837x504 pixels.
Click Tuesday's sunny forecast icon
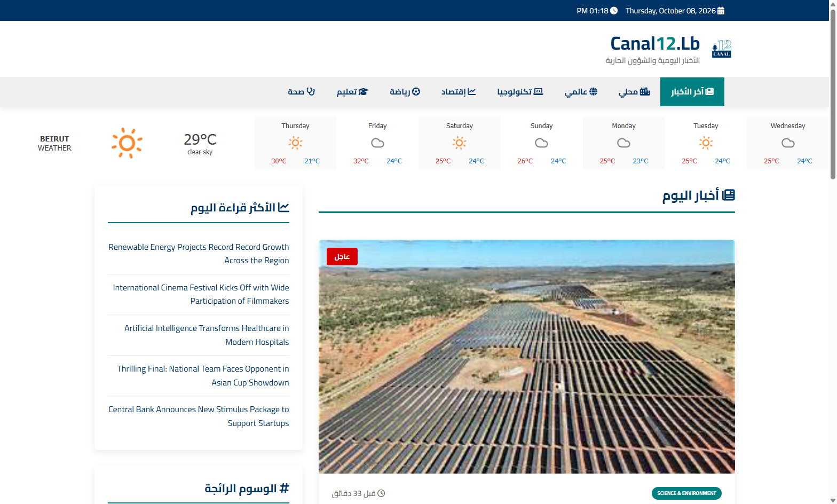pyautogui.click(x=706, y=143)
